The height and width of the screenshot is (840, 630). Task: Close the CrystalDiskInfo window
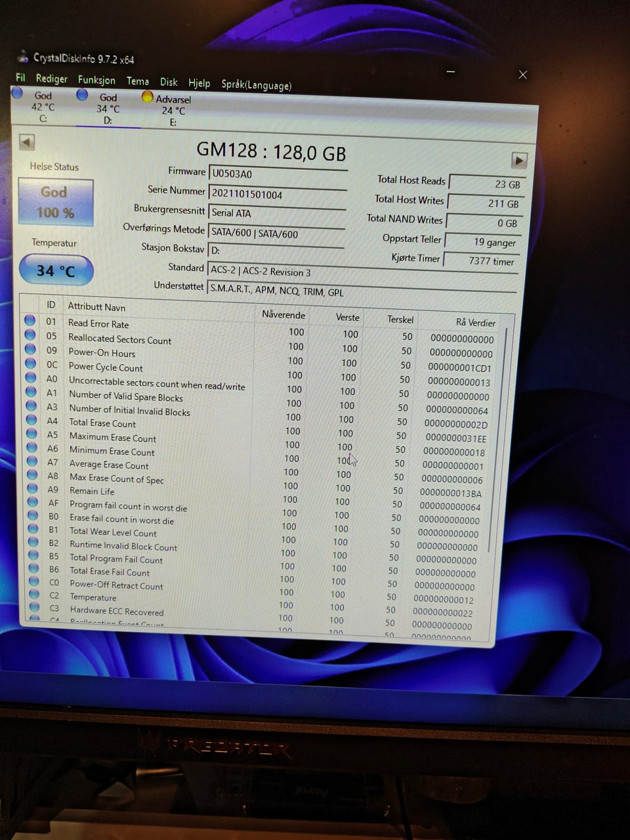[522, 75]
